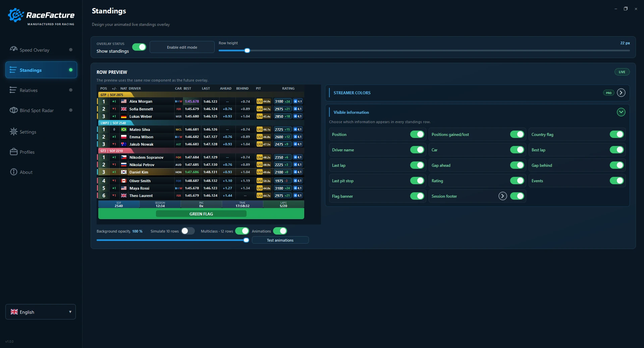The height and width of the screenshot is (348, 644).
Task: Toggle the Best lap switch
Action: [617, 150]
